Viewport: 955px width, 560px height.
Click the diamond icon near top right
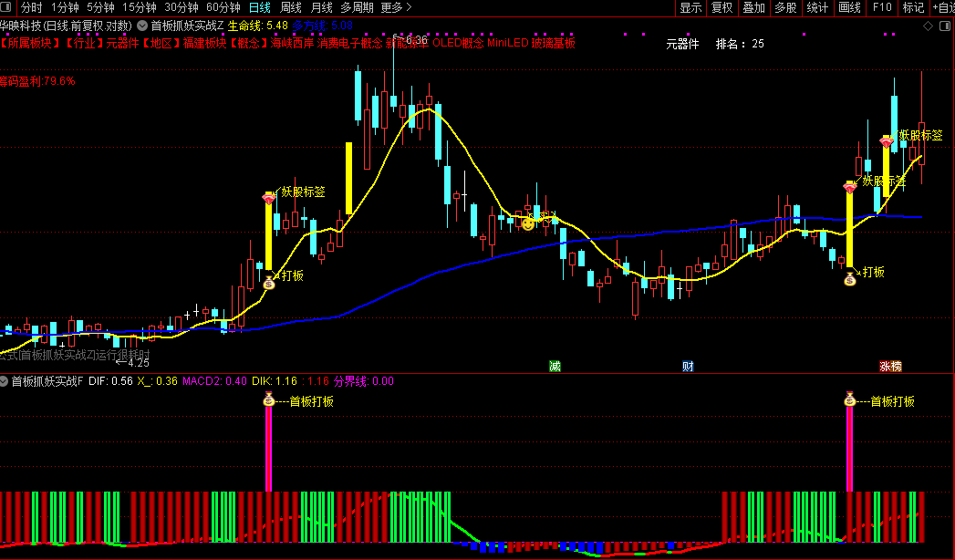point(929,26)
